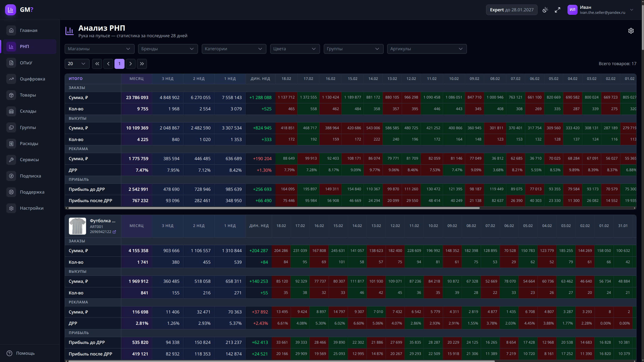This screenshot has width=644, height=362.
Task: Open ОПиУ section in sidebar
Action: [x=26, y=63]
